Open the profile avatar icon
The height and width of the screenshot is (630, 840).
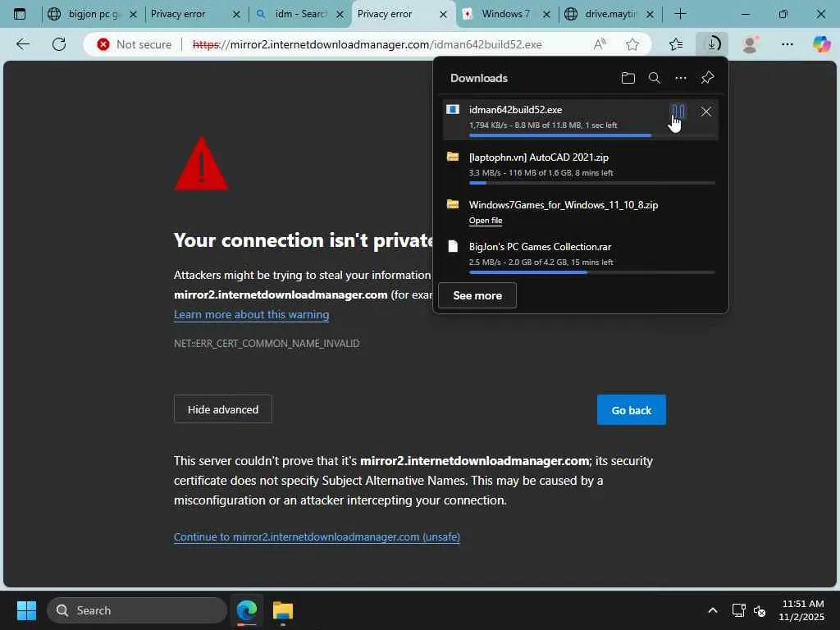click(750, 44)
